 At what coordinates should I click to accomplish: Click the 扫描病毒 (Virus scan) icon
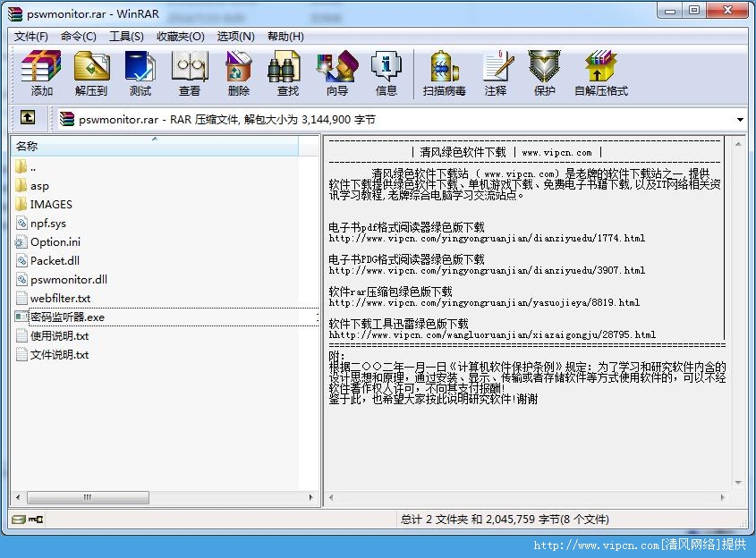[444, 73]
